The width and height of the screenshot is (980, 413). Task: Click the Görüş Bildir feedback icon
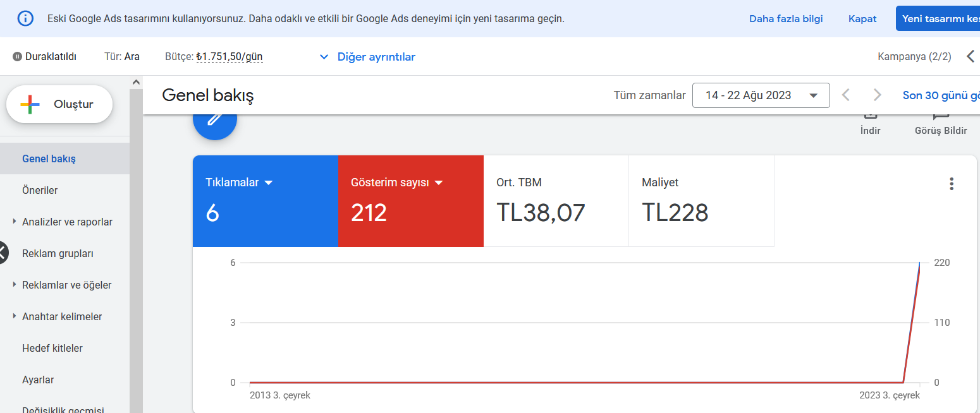pyautogui.click(x=941, y=117)
